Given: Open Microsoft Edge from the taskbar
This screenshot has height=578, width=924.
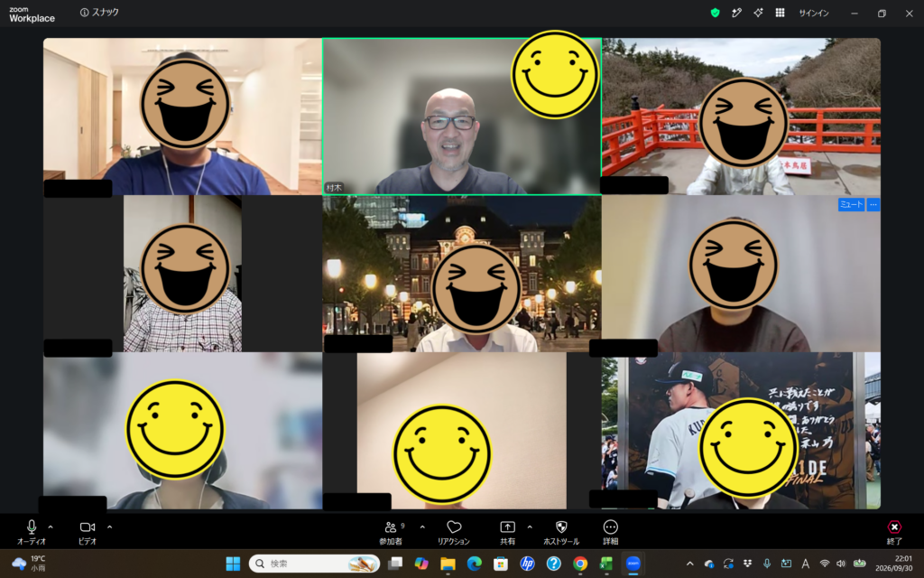Looking at the screenshot, I should (x=475, y=564).
